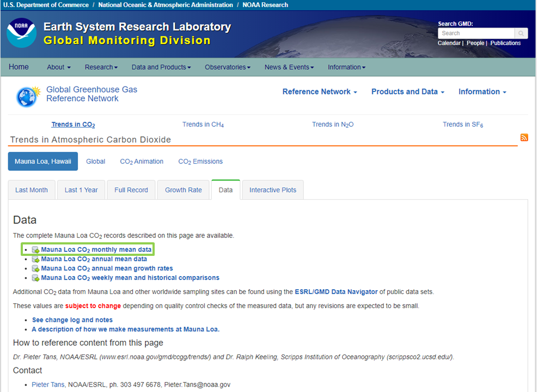Switch to Trends in N2O
This screenshot has width=537, height=392.
tap(333, 125)
